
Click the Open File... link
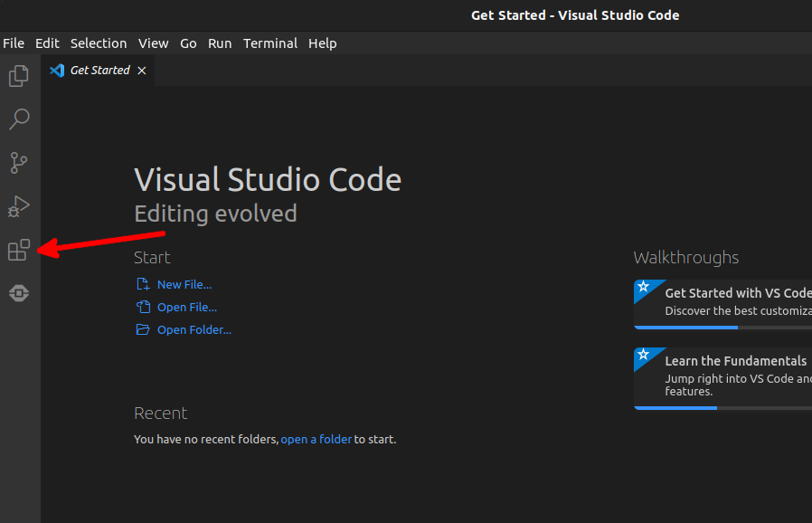click(186, 308)
